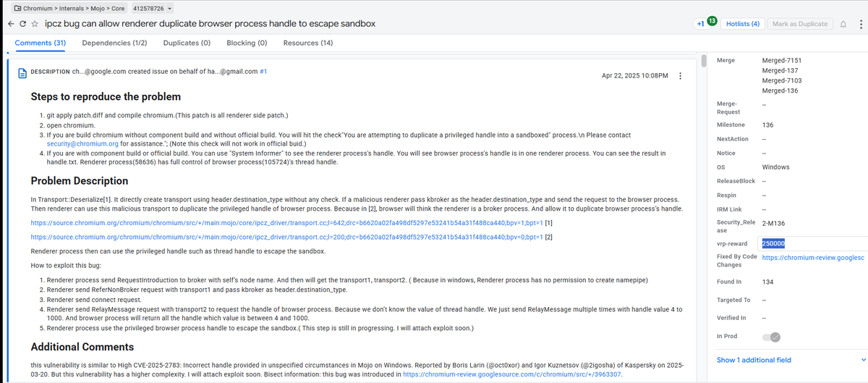The image size is (868, 383).
Task: Star this issue
Action: tap(35, 24)
